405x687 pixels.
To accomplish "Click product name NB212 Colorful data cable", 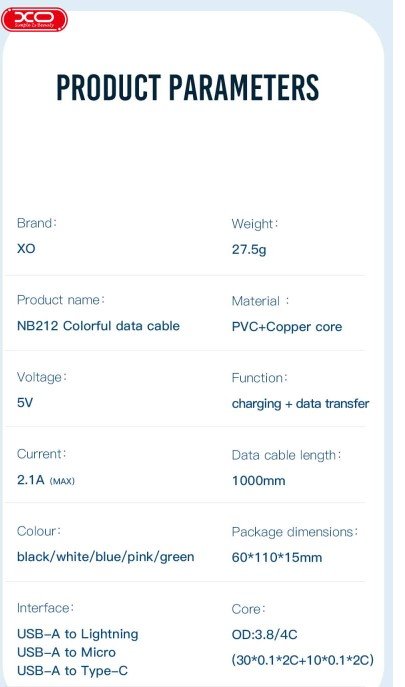I will (98, 326).
